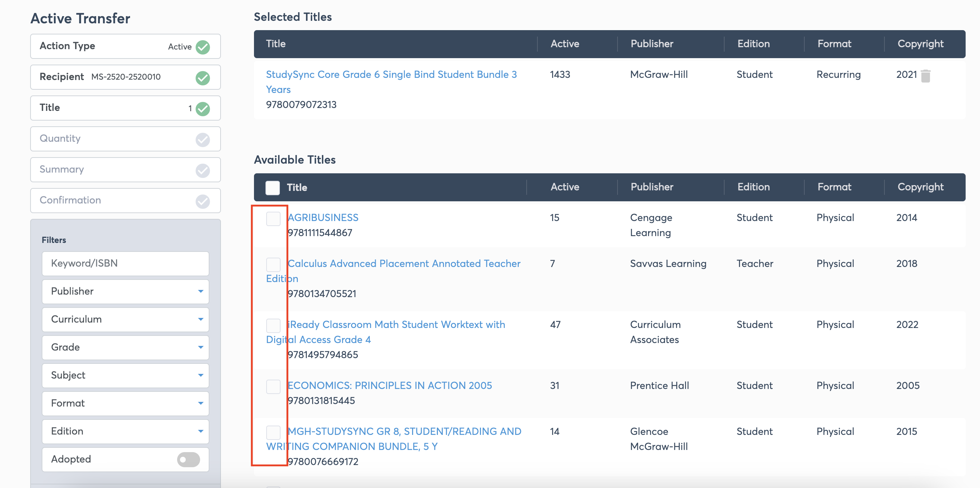Viewport: 980px width, 488px height.
Task: Check the ECONOMICS: PRINCIPLES IN ACTION checkbox
Action: 273,386
